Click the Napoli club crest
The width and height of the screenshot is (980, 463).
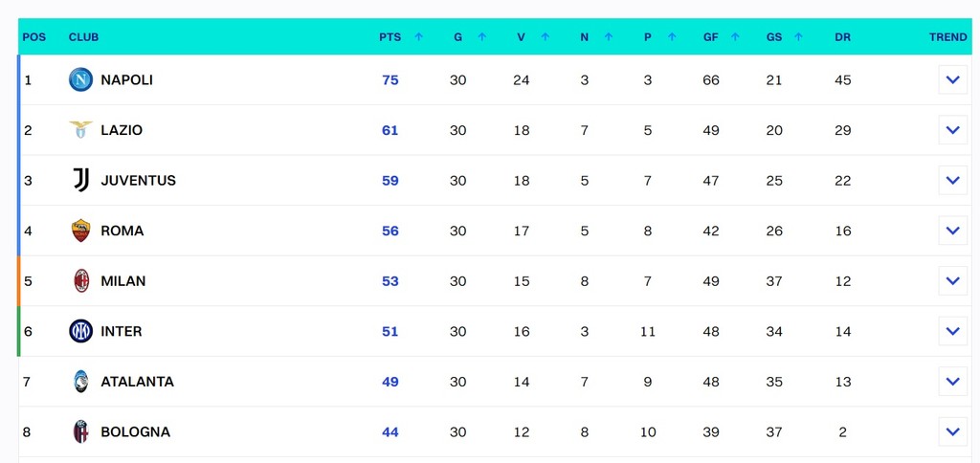pos(80,80)
